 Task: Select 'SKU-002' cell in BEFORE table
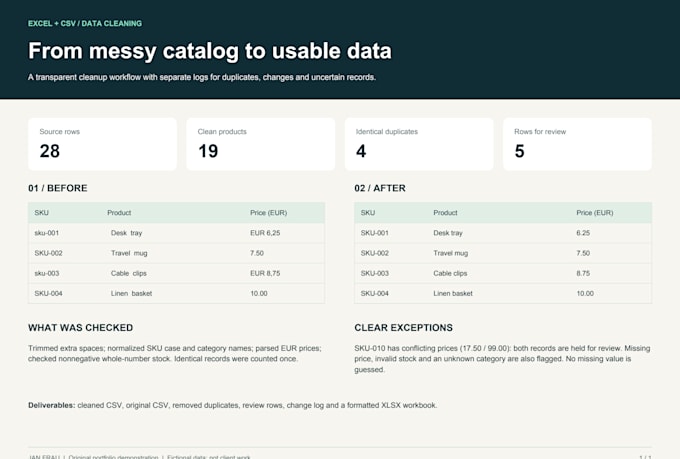49,253
